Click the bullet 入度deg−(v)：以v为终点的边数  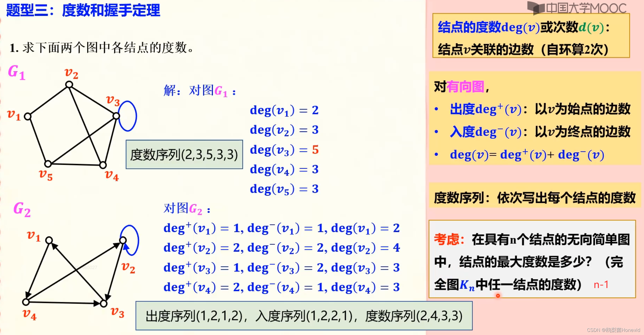tap(540, 132)
